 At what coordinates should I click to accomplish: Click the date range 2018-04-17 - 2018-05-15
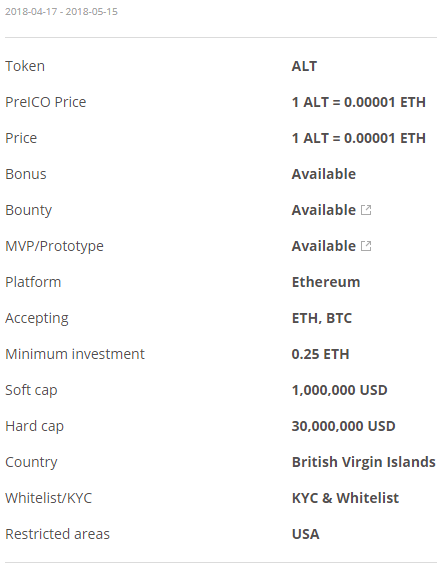(61, 12)
